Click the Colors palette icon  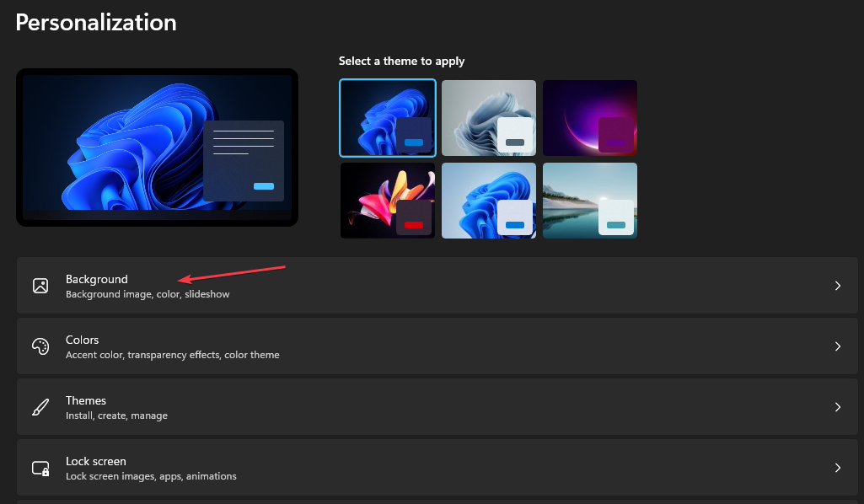pyautogui.click(x=40, y=346)
